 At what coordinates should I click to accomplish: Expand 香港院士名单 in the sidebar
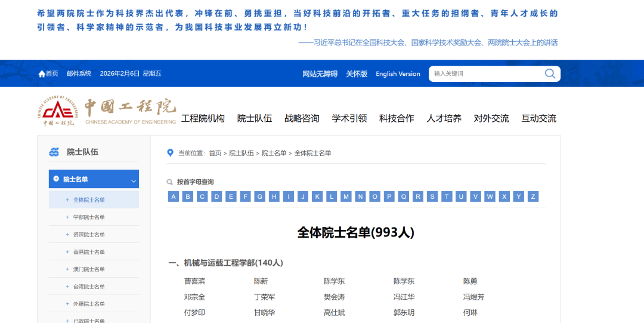pos(88,252)
